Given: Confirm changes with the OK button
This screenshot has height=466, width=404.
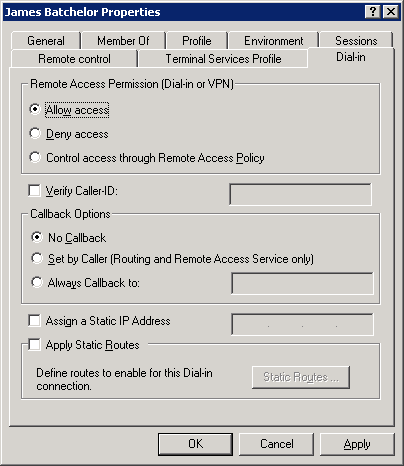Looking at the screenshot, I should (195, 444).
